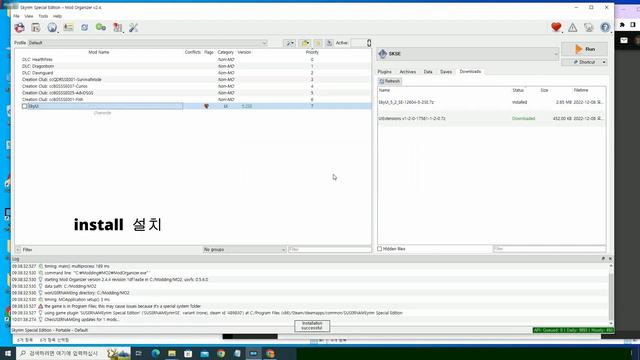Screen dimensions: 640x360
Task: Click the Configure Profiles toolbar icon
Action: pos(68,27)
